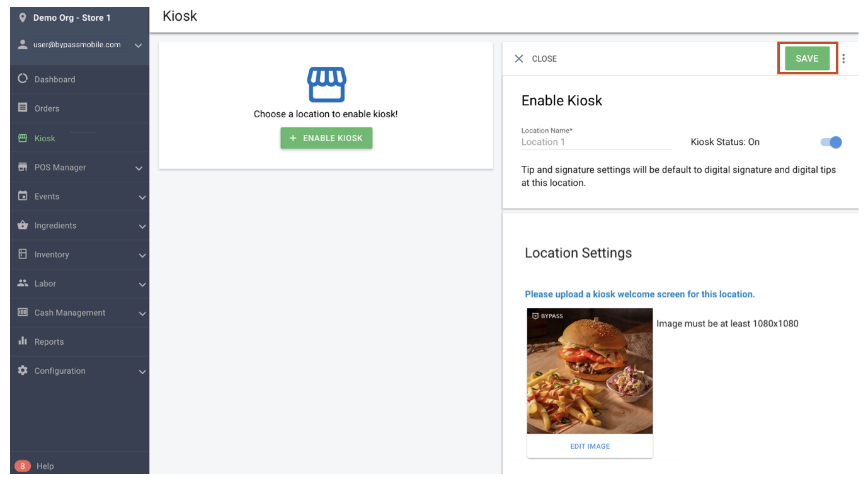Click the ENABLE KIOSK button
Image resolution: width=868 pixels, height=479 pixels.
(x=326, y=138)
